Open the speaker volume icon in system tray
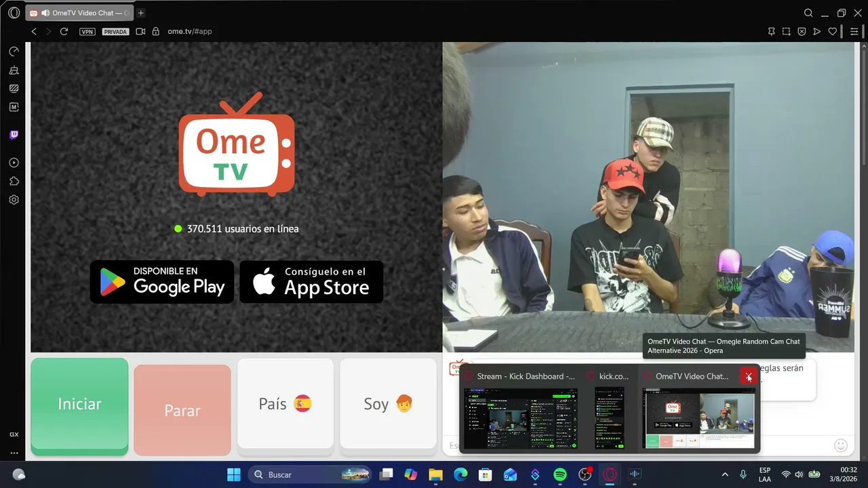 tap(799, 474)
